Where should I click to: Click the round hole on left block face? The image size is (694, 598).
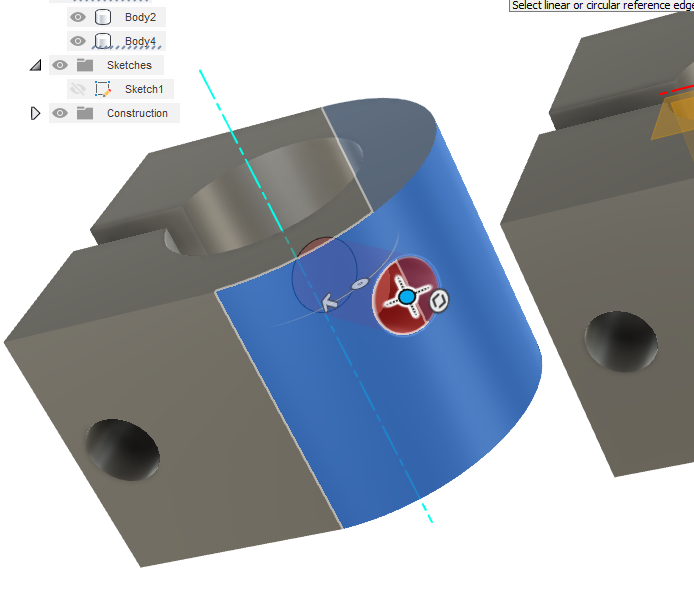123,449
